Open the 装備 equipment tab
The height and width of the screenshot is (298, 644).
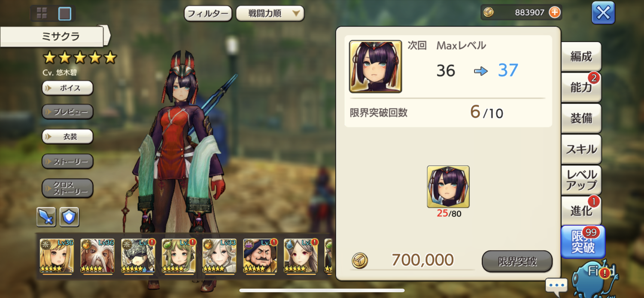[x=581, y=118]
